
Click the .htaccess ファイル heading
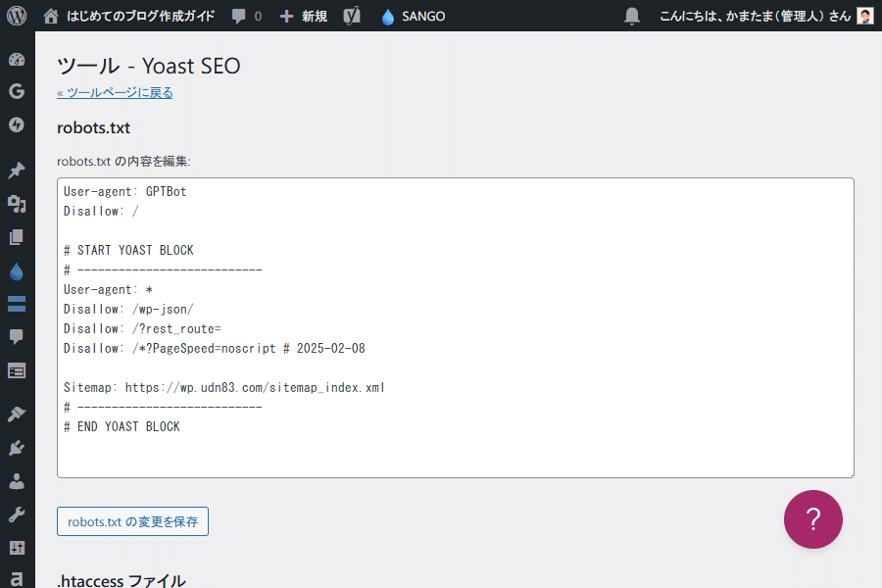tap(121, 581)
